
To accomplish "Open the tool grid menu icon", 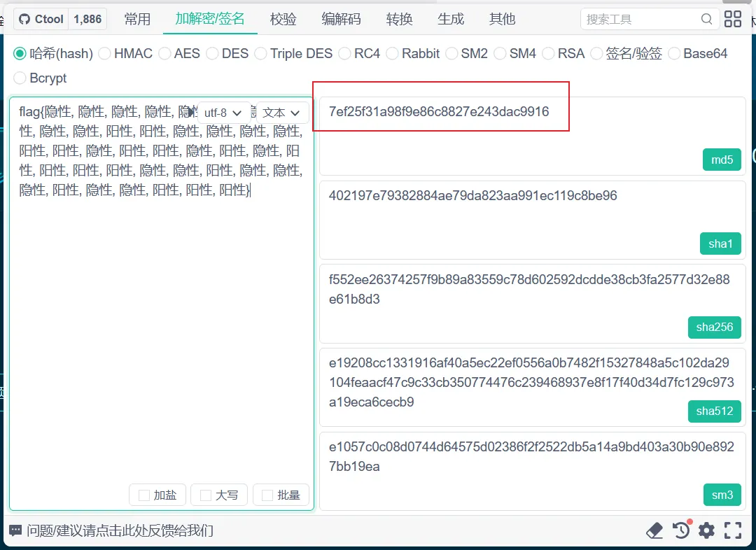I will (x=733, y=19).
